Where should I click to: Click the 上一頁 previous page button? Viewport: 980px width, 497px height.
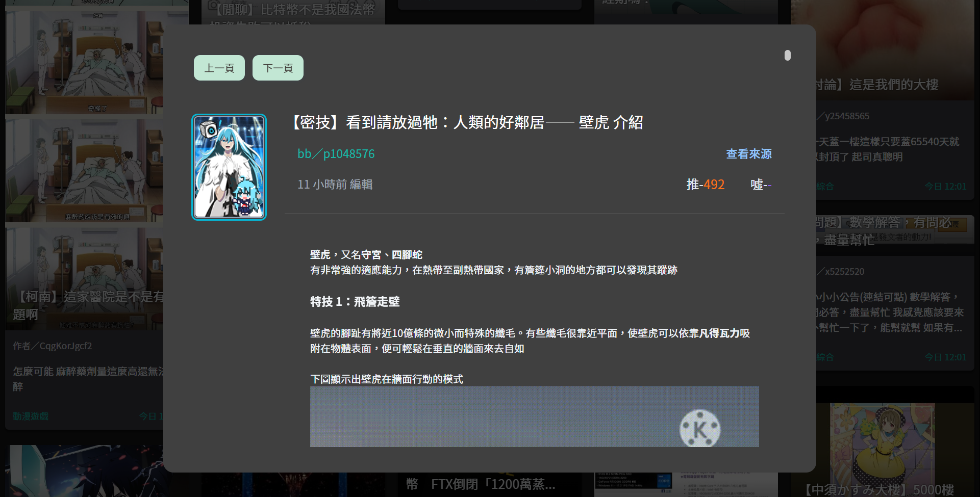click(x=219, y=67)
